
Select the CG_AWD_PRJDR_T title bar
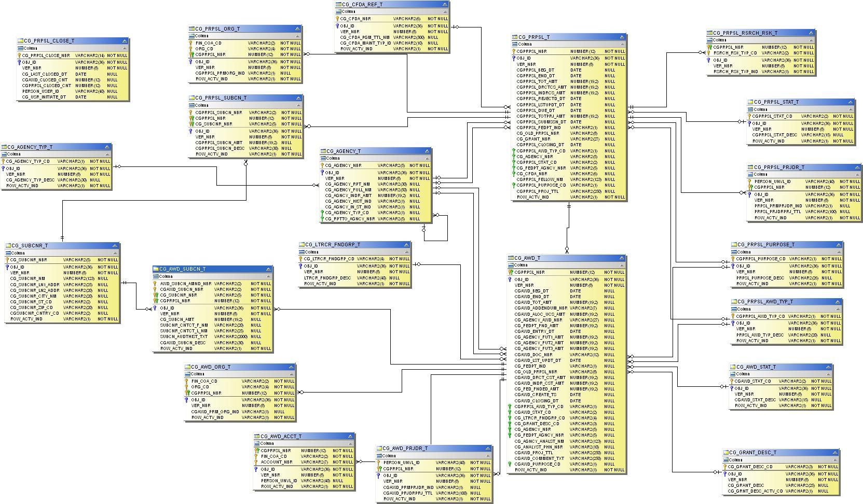(434, 449)
